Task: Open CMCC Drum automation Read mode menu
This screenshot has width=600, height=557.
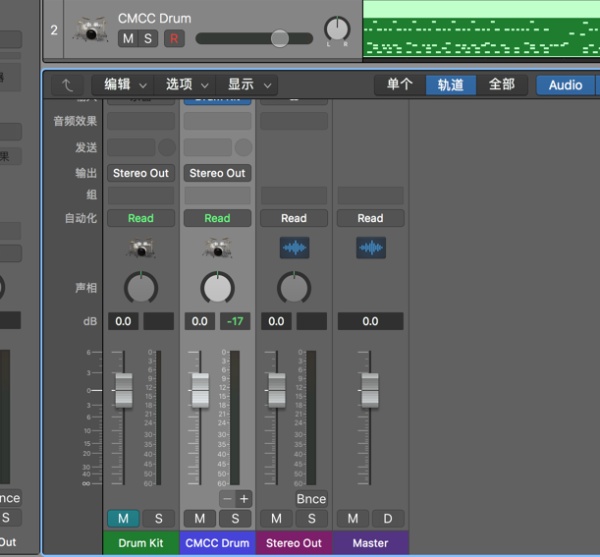Action: (217, 218)
